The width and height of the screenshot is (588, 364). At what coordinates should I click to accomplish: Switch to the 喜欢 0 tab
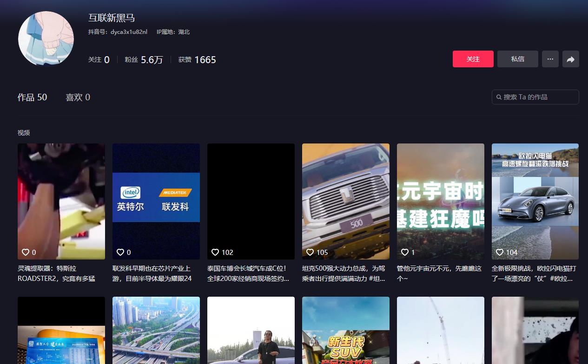pos(78,97)
